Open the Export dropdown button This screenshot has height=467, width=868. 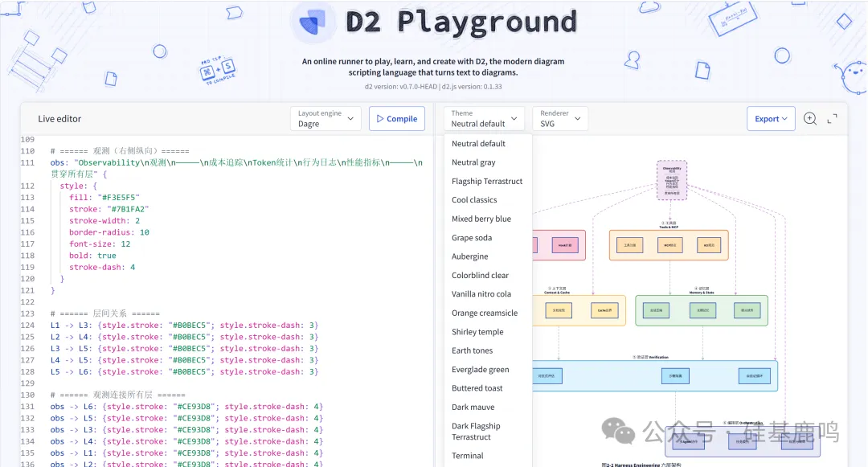(771, 119)
